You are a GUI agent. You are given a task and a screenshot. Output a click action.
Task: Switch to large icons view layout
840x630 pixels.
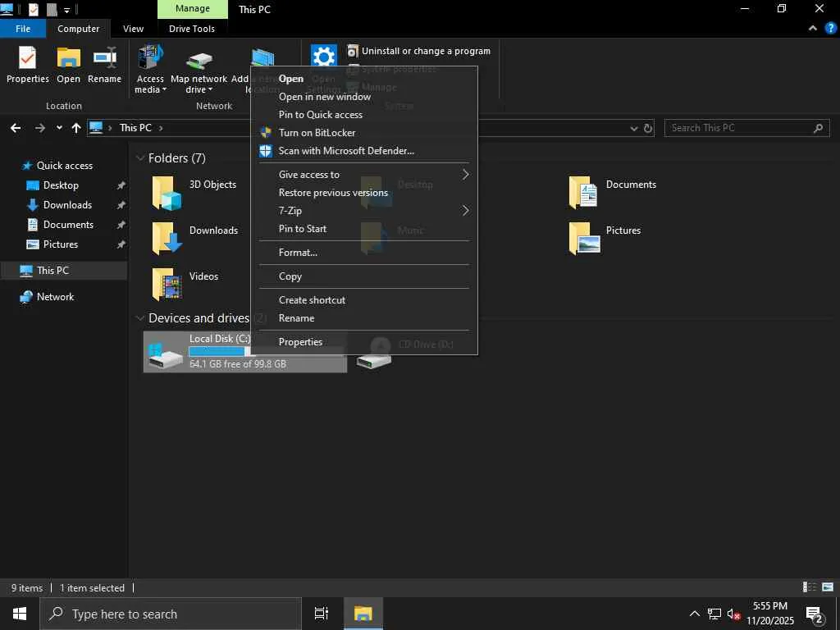828,587
